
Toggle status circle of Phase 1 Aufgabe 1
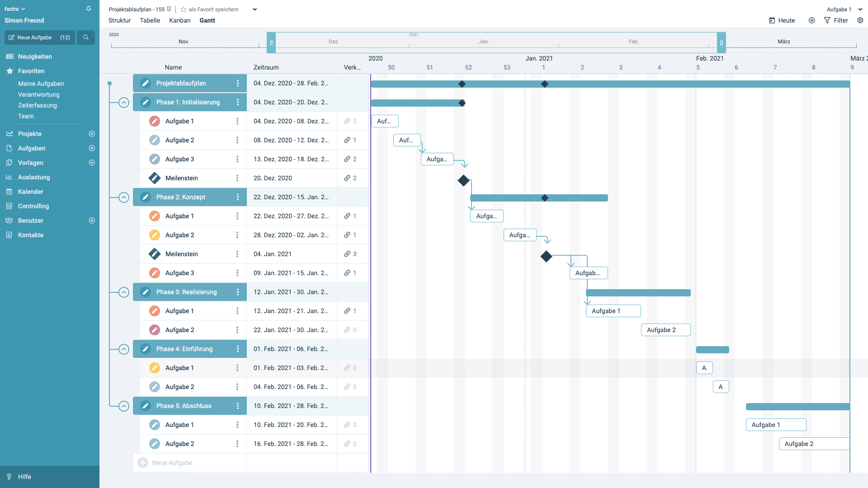pos(155,121)
